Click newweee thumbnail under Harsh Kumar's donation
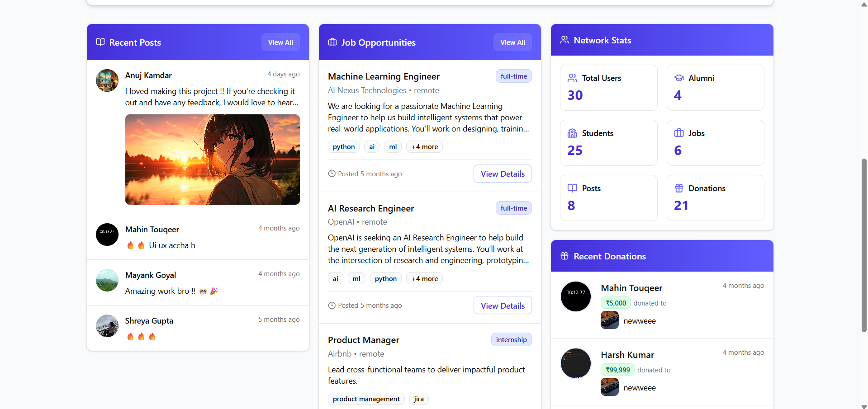 [610, 387]
